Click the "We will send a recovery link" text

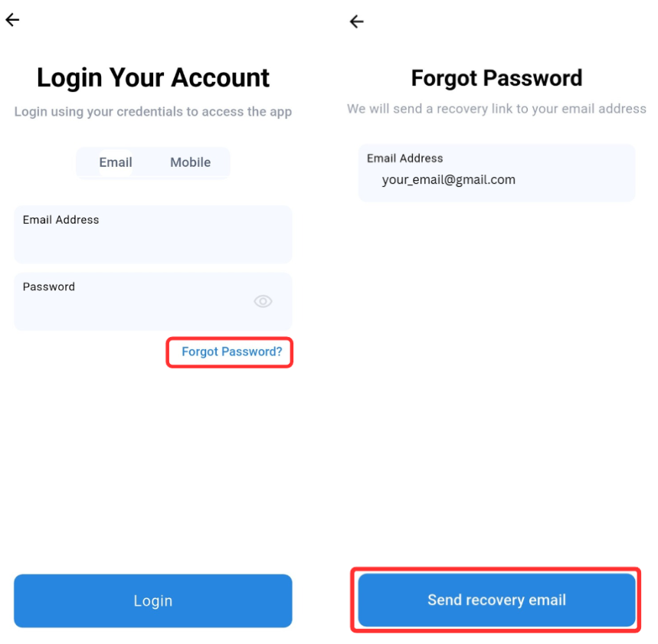496,109
